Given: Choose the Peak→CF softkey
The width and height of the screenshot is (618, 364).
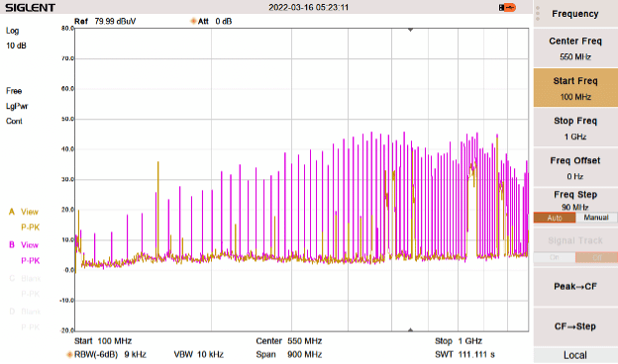Looking at the screenshot, I should point(575,287).
